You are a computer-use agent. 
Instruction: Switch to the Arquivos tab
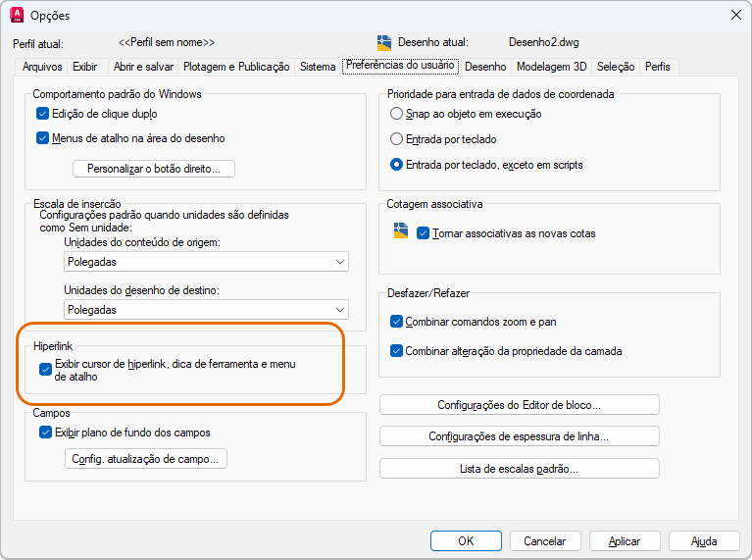40,67
